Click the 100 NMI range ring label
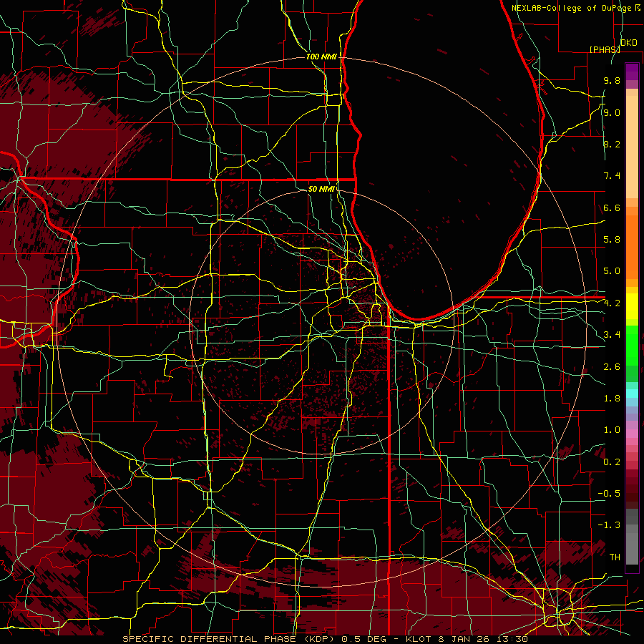This screenshot has height=644, width=644. coord(321,57)
